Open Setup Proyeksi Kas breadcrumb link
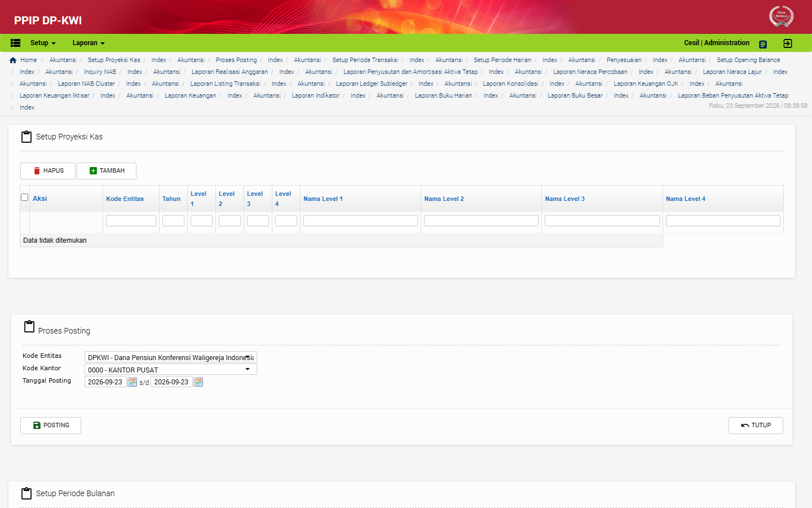Viewport: 812px width, 508px height. pyautogui.click(x=114, y=60)
